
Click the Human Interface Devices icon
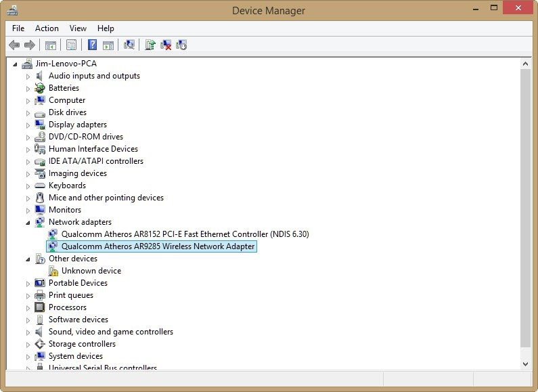[40, 149]
